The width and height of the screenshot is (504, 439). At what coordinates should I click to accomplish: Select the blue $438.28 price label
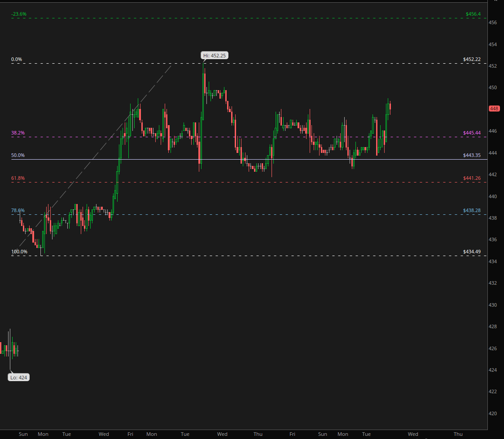pos(472,211)
